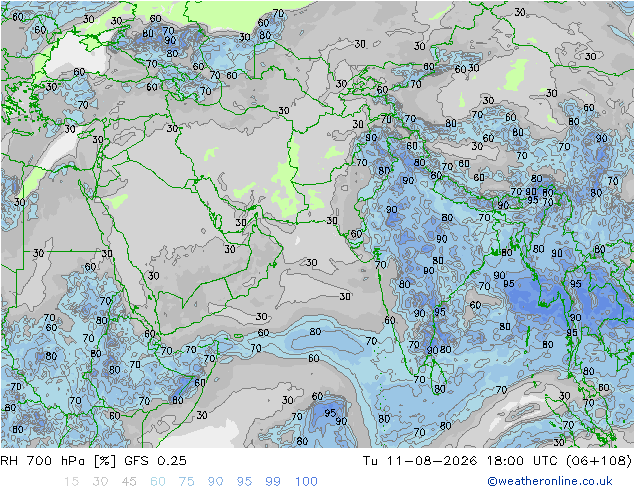Click the legend value 45
Screen dimensions: 634x490
tap(129, 482)
